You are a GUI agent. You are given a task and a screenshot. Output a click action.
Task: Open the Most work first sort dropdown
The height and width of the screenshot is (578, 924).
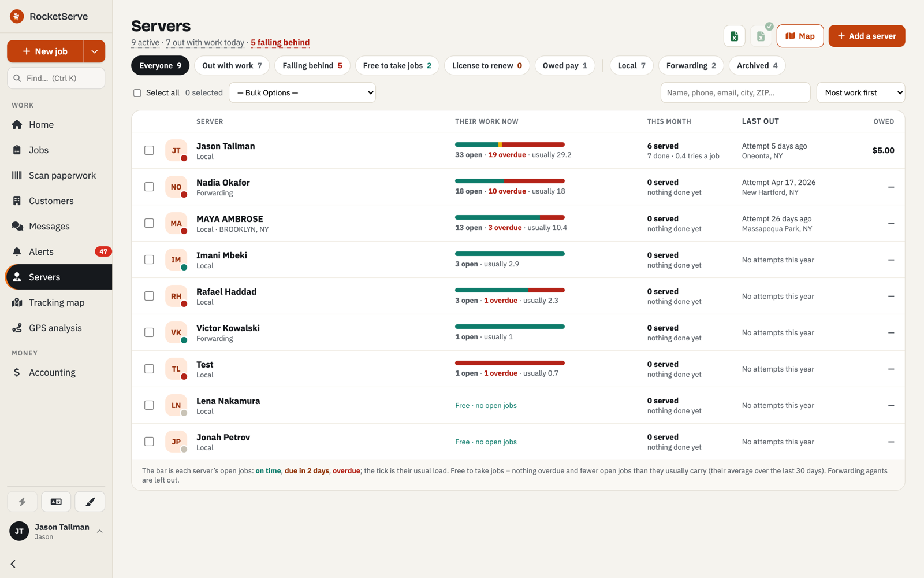pos(860,92)
